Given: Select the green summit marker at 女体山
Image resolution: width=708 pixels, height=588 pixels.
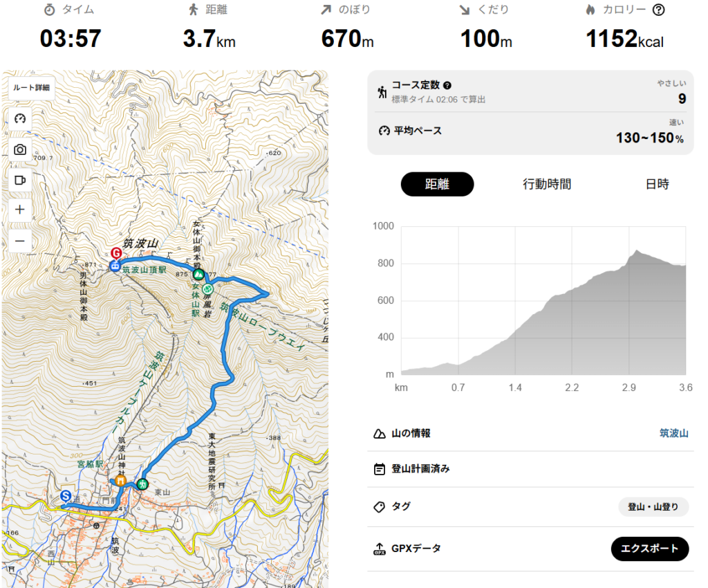Looking at the screenshot, I should [197, 275].
